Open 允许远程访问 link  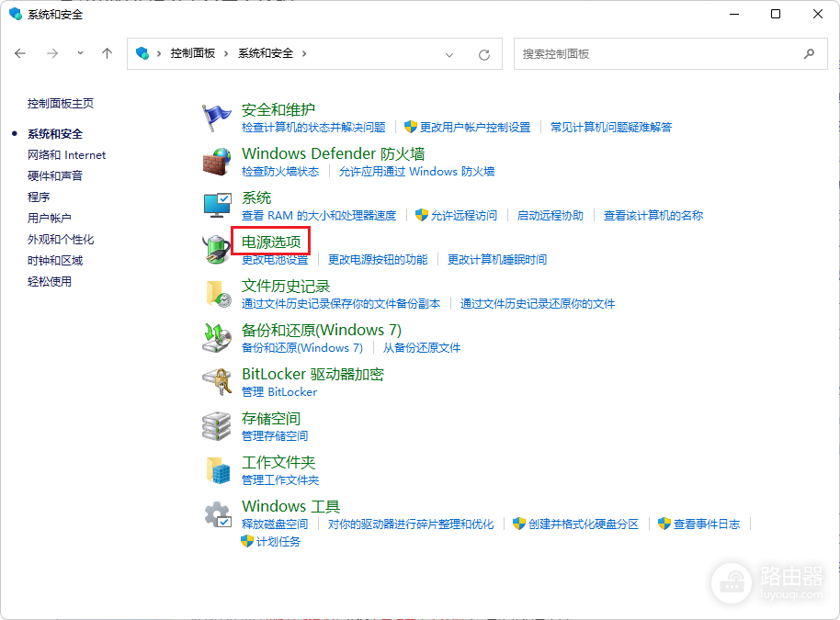coord(464,216)
